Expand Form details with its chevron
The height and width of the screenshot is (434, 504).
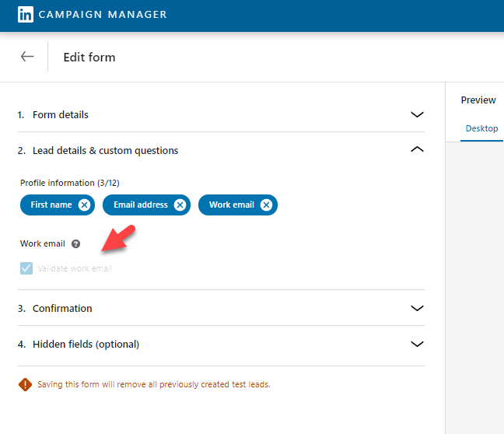click(x=417, y=114)
